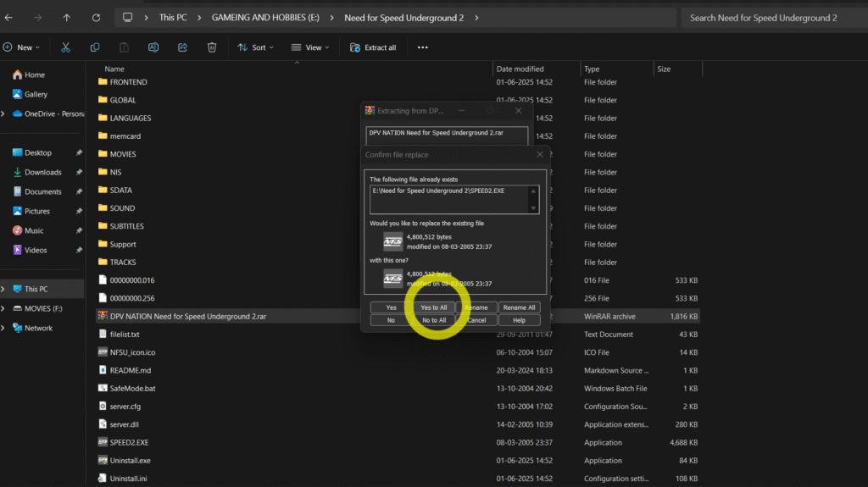Click Rename button in replace dialog

tap(476, 307)
